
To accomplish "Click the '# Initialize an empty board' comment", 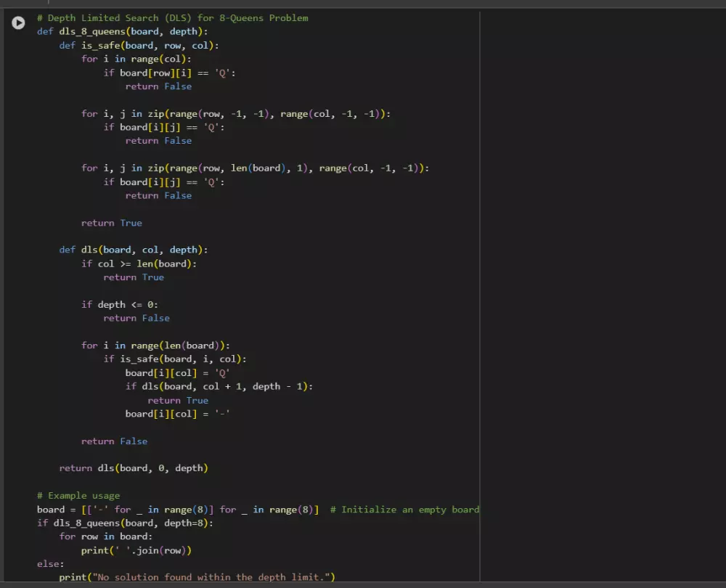I will (404, 510).
